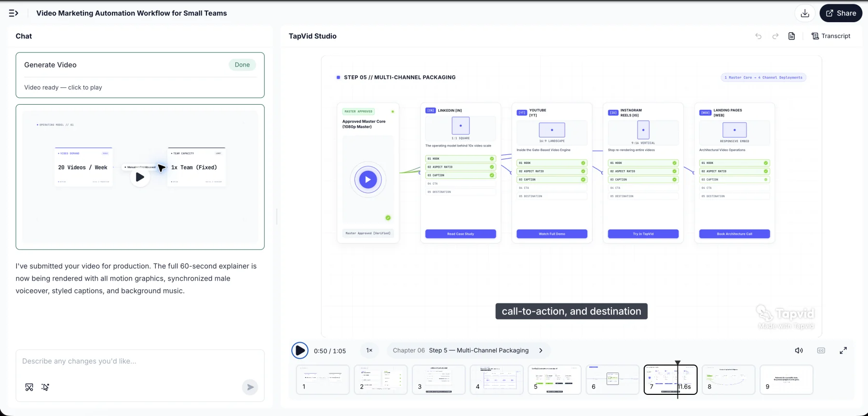This screenshot has height=416, width=868.
Task: Toggle the sidebar menu icon
Action: pyautogui.click(x=14, y=13)
